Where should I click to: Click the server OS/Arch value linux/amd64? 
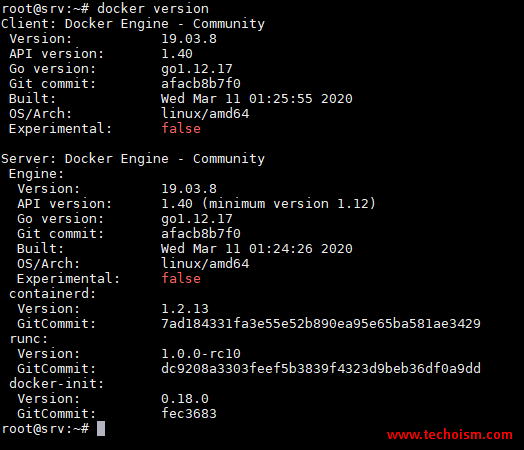[205, 264]
